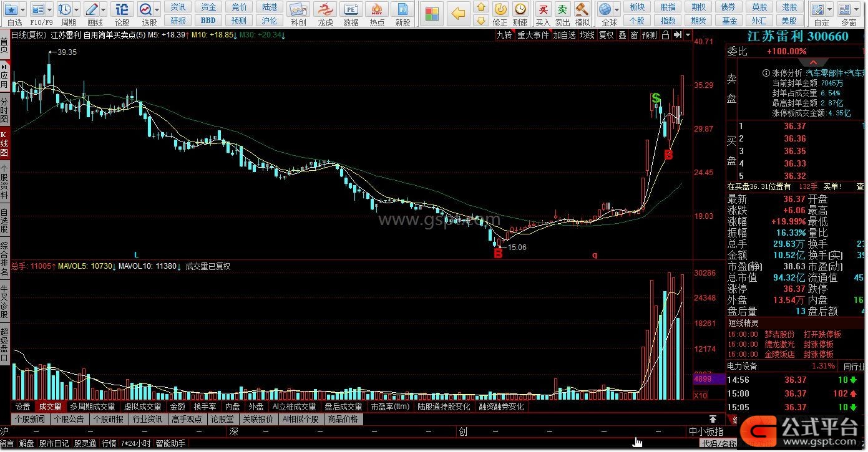
Task: Open the 科创 board icon
Action: pos(298,10)
